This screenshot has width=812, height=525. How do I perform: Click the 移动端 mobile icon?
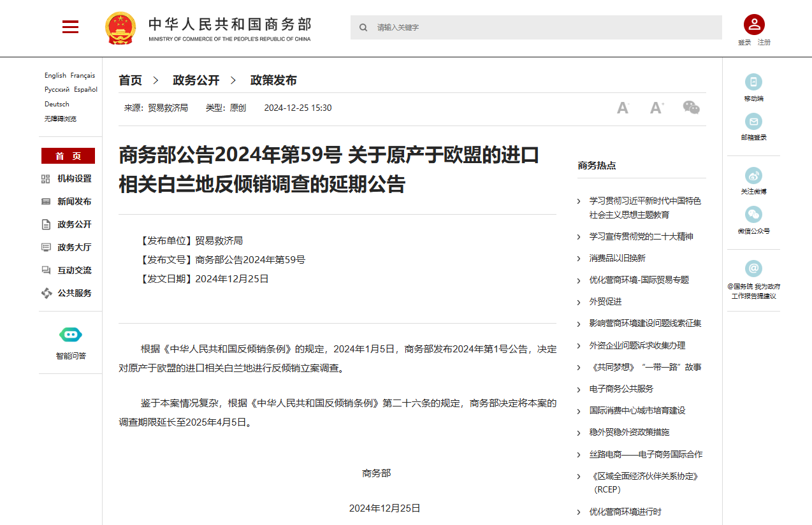pos(753,82)
